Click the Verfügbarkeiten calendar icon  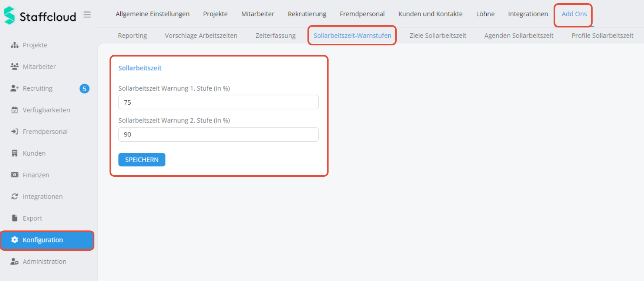pyautogui.click(x=15, y=110)
